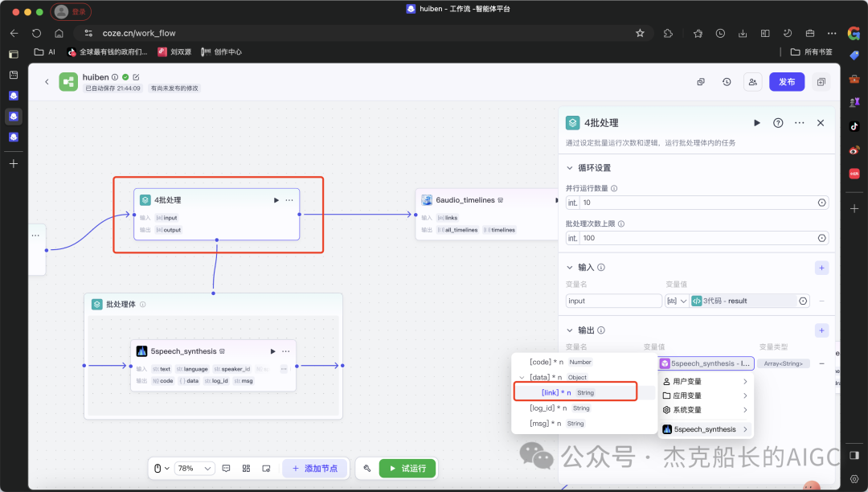The width and height of the screenshot is (868, 492).
Task: Open the 5speech_synthesis output value selector
Action: coord(706,363)
